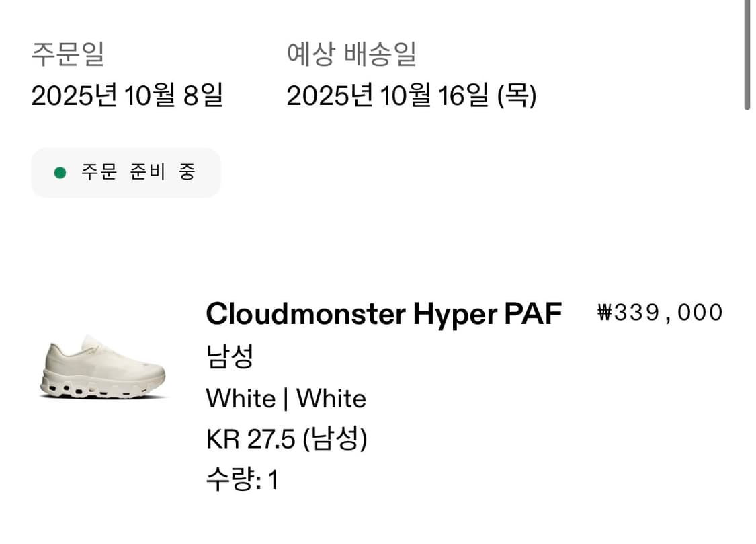Click the green order status dot

tap(60, 173)
